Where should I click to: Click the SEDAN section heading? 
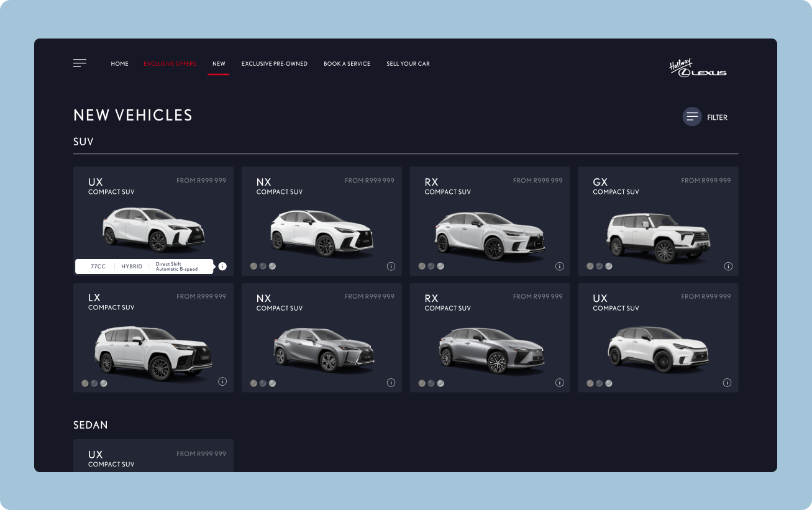click(91, 426)
